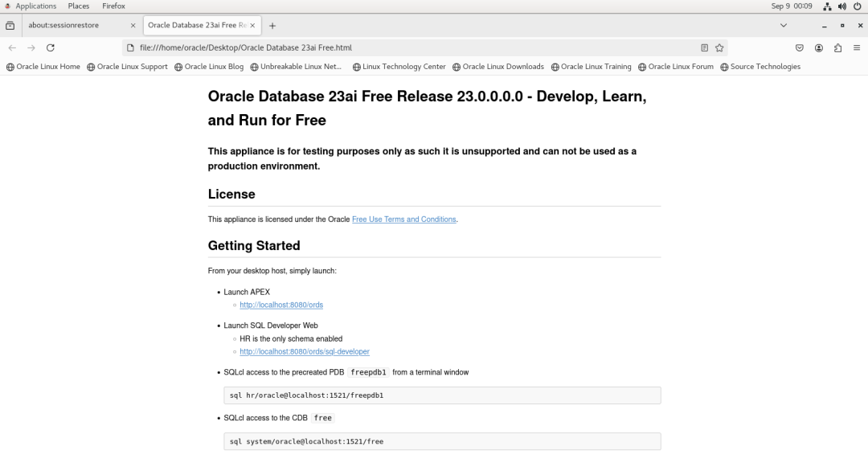This screenshot has width=868, height=463.
Task: Click the sql system/oracle@localhost:1521/free code block
Action: click(442, 441)
